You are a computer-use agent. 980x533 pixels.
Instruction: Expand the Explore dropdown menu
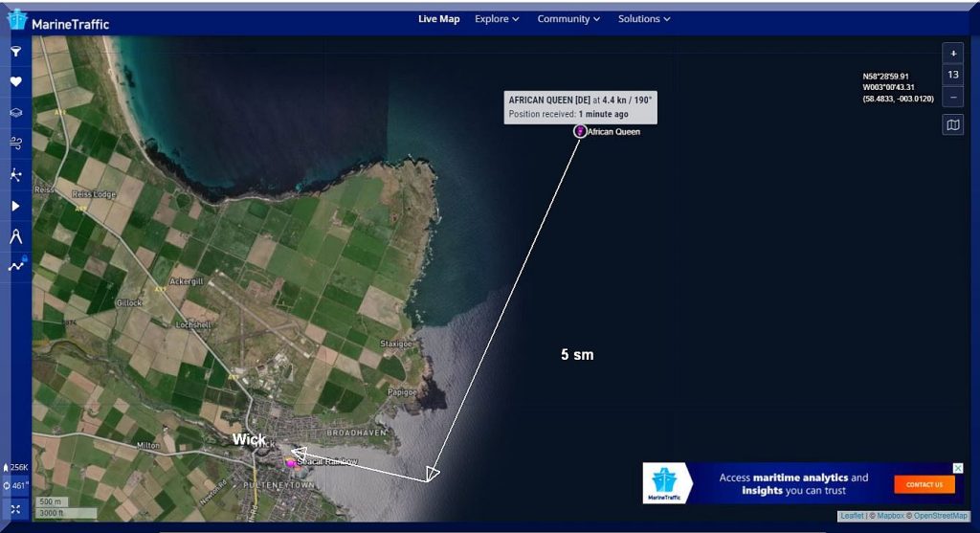[497, 19]
